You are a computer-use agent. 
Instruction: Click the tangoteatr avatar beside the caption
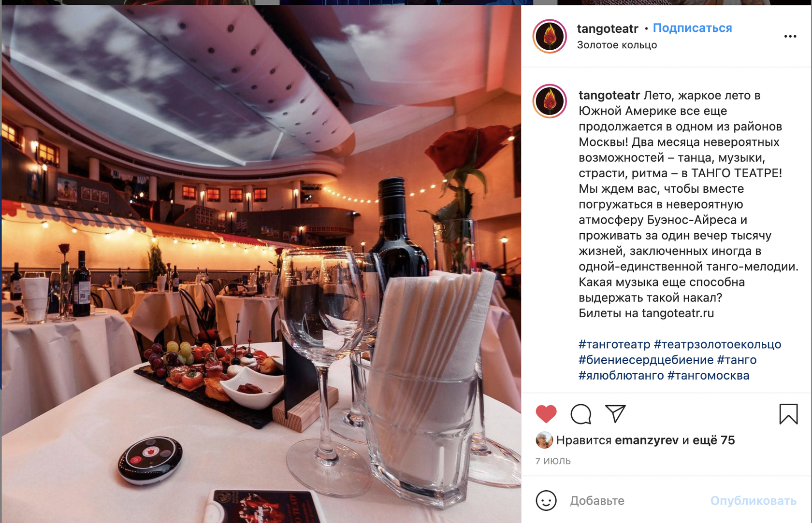(x=550, y=101)
